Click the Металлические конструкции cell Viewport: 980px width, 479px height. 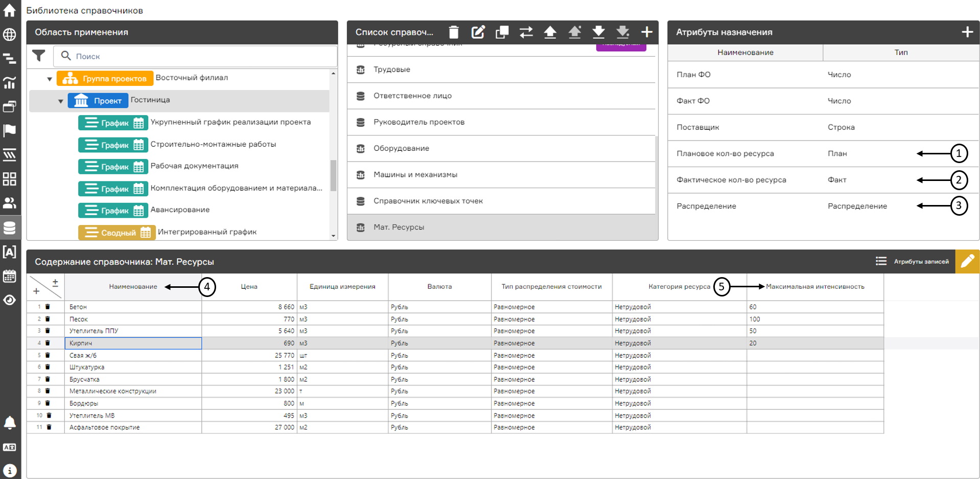point(133,391)
